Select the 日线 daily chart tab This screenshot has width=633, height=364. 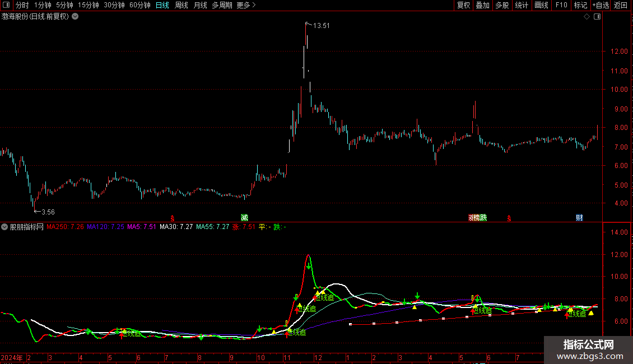pyautogui.click(x=162, y=5)
